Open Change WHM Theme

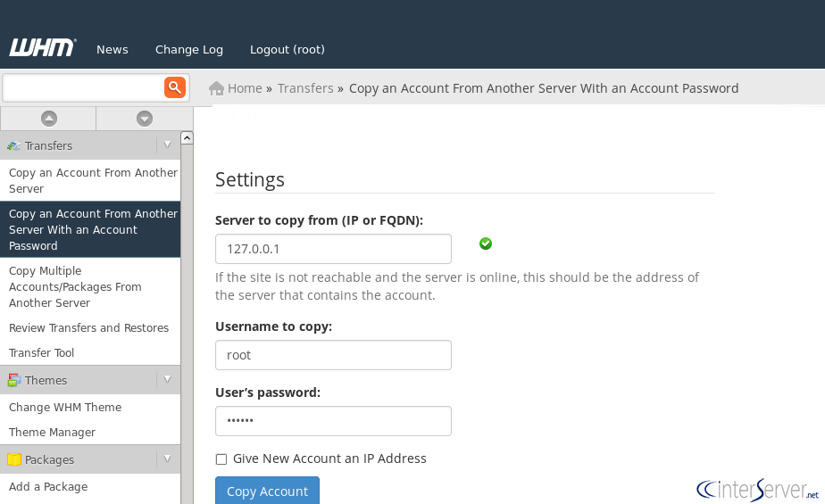point(65,408)
